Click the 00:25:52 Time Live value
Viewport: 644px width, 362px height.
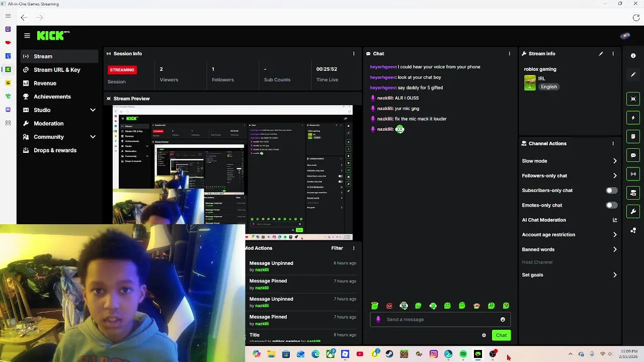click(x=327, y=69)
